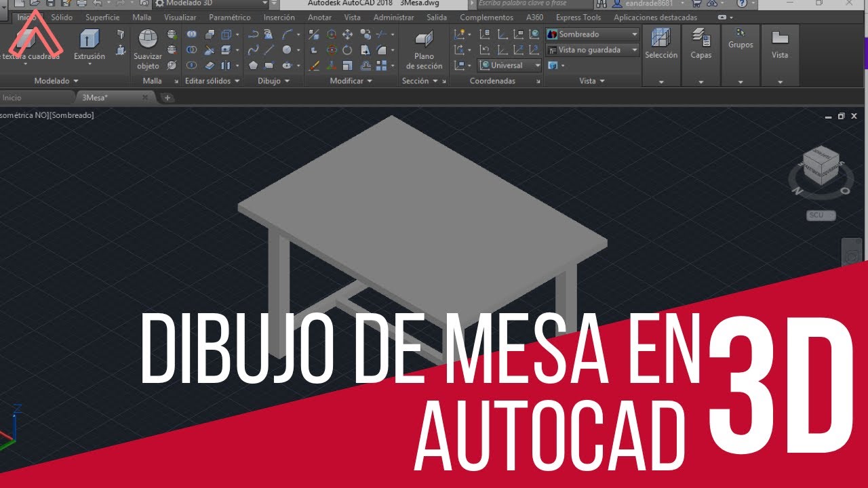Viewport: 868px width, 488px height.
Task: Select the Fillet tool in Modificar
Action: click(x=382, y=49)
